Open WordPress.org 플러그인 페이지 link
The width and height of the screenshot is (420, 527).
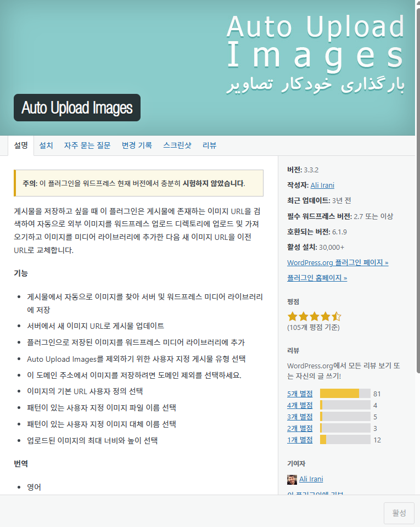(x=338, y=262)
